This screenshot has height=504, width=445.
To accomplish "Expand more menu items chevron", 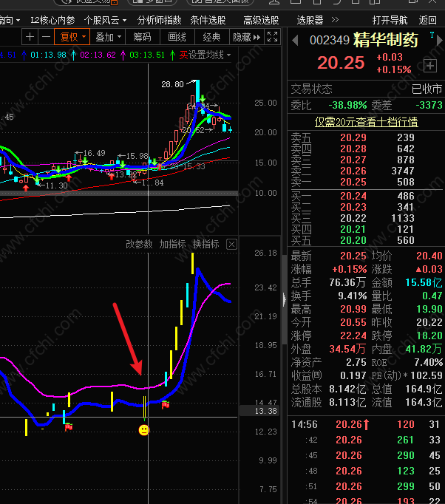I will (335, 20).
